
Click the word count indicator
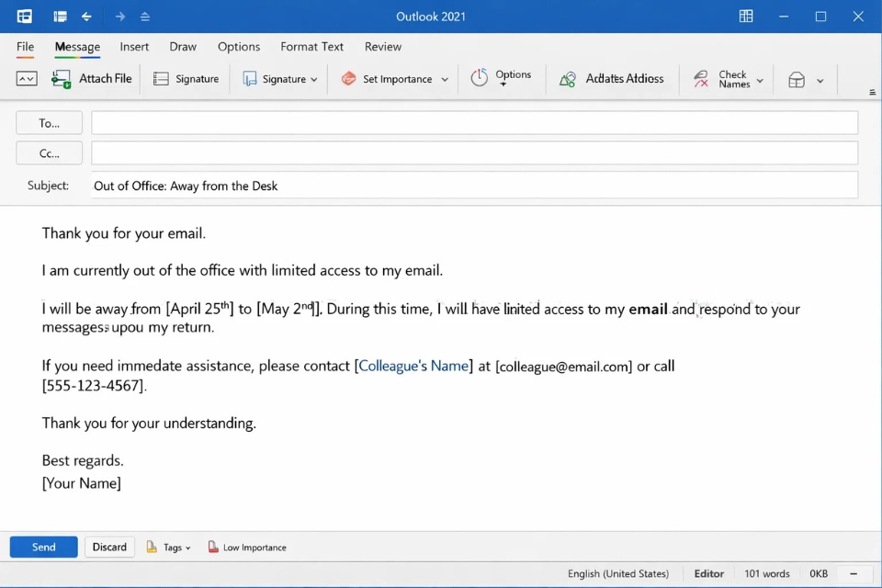(767, 572)
